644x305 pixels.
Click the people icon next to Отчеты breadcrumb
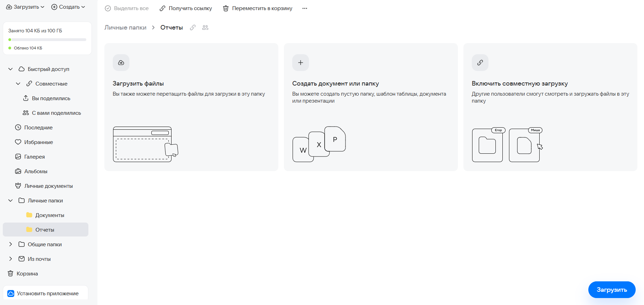[x=205, y=27]
